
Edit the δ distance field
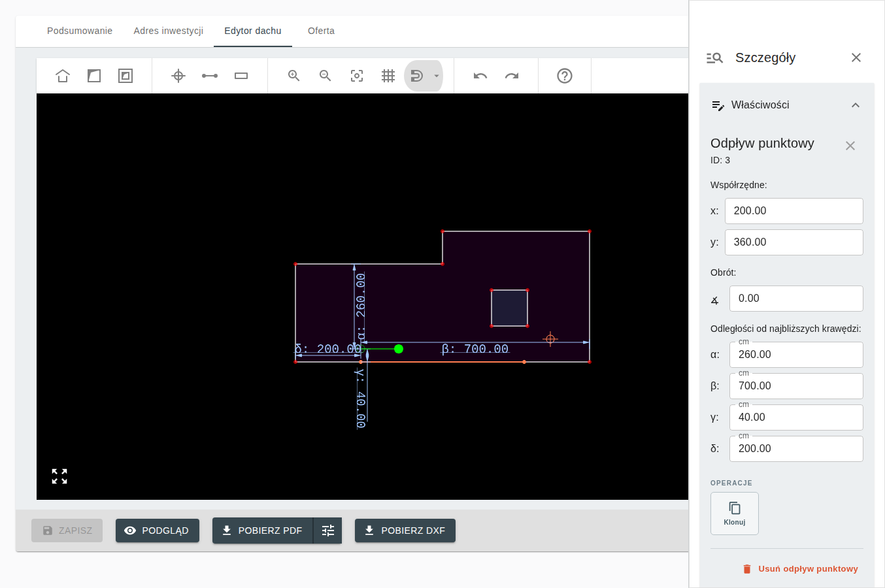pyautogui.click(x=796, y=449)
